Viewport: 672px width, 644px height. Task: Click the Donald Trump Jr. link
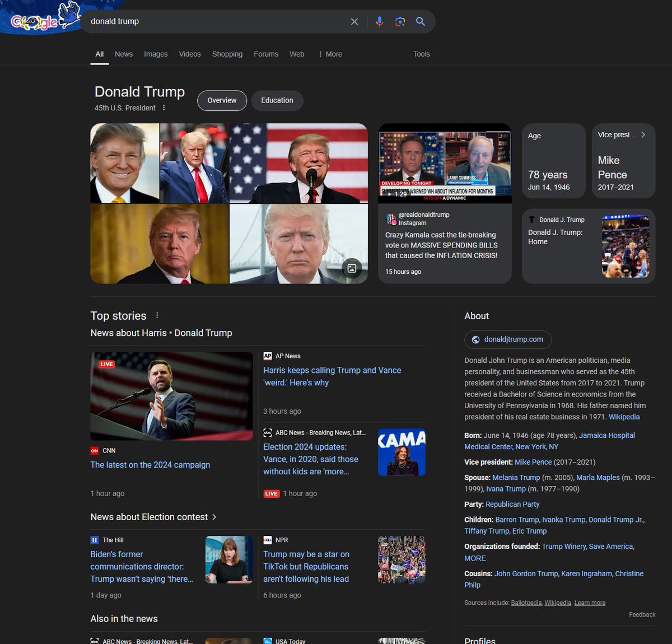click(616, 520)
